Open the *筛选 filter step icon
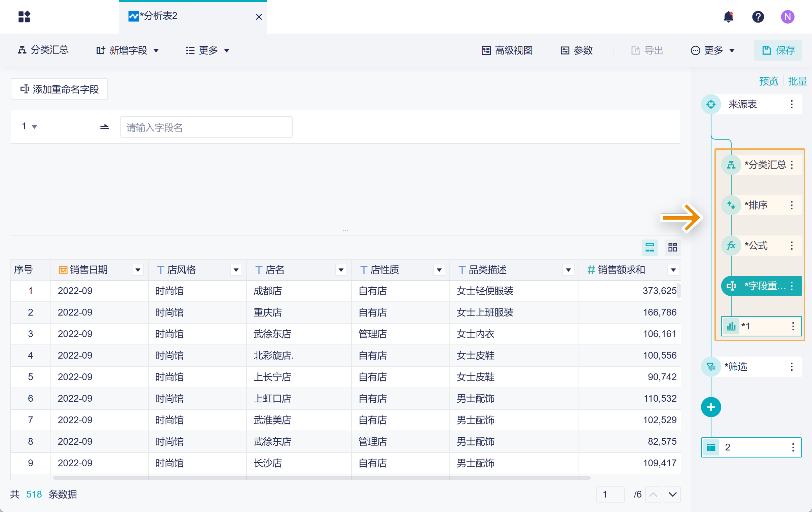The width and height of the screenshot is (812, 512). point(711,367)
